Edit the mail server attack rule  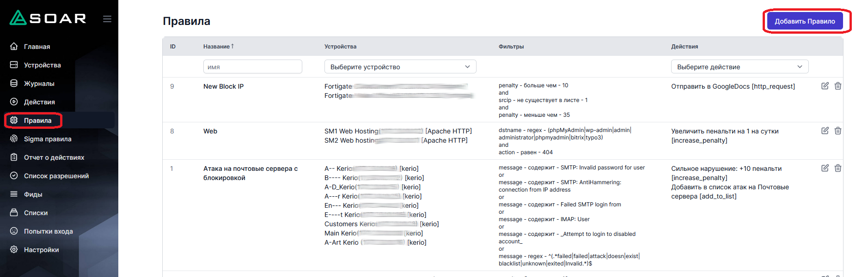825,168
